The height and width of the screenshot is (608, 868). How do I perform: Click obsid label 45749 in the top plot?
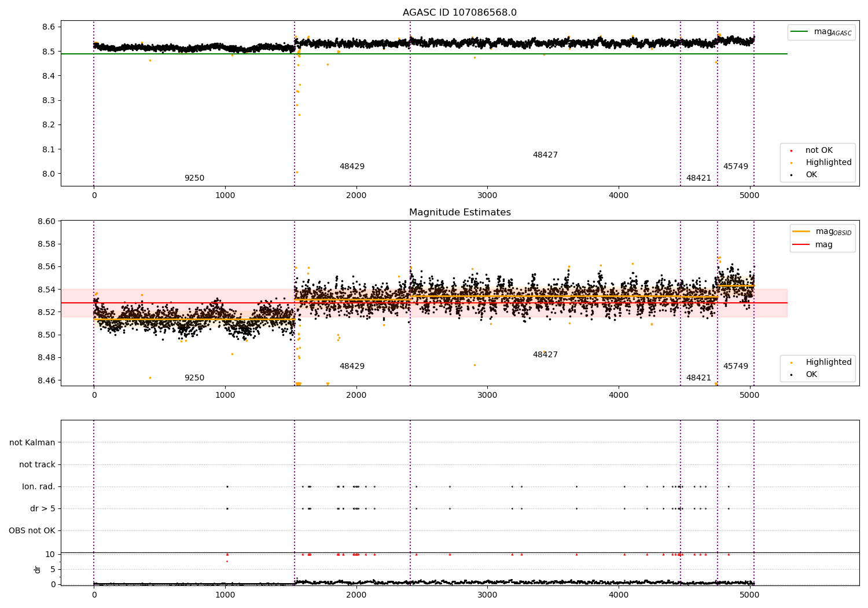[735, 167]
